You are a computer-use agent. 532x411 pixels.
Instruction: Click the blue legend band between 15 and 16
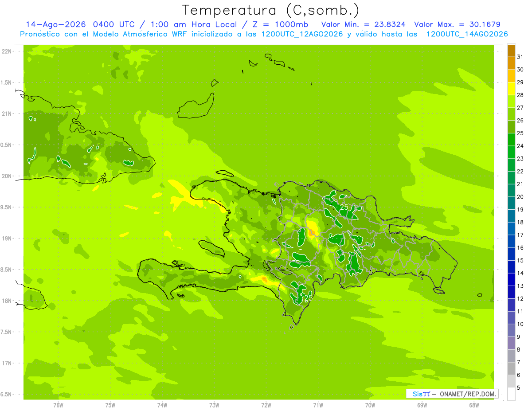point(511,254)
